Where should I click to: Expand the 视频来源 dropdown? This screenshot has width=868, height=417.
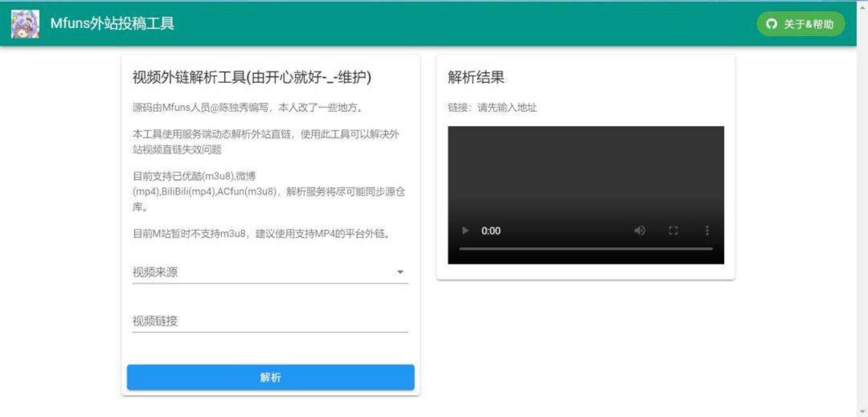[270, 272]
